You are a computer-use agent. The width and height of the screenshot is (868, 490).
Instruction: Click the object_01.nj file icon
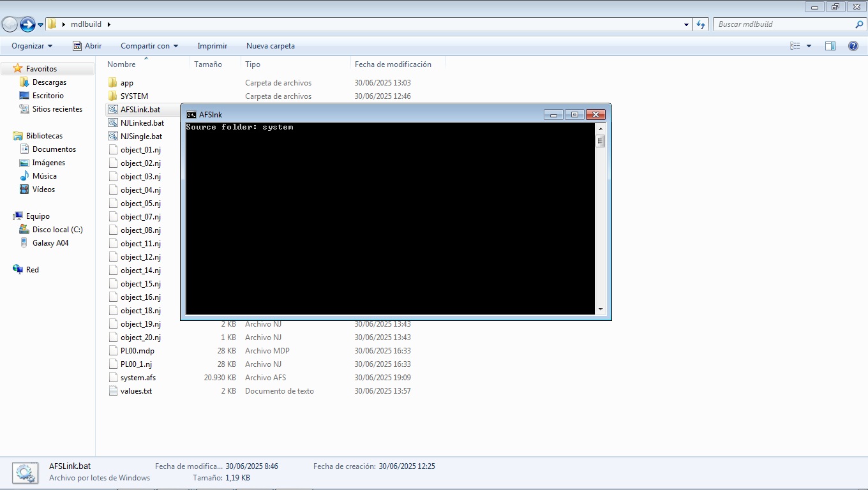[113, 150]
